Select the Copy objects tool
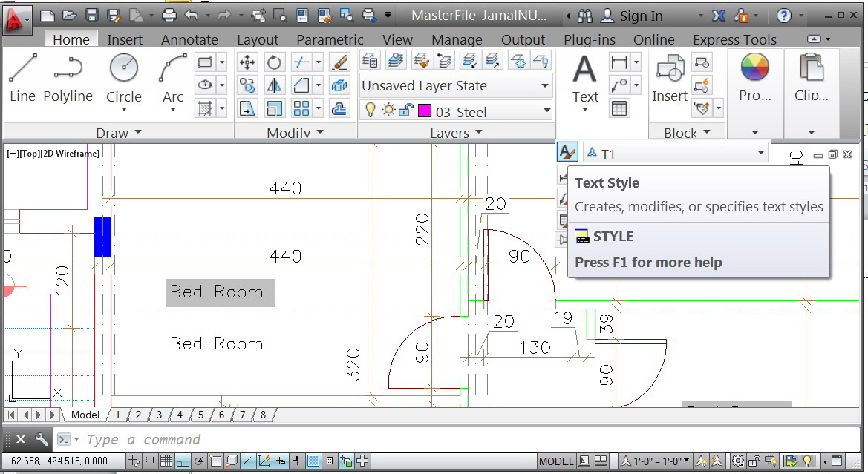The width and height of the screenshot is (868, 474). click(247, 85)
